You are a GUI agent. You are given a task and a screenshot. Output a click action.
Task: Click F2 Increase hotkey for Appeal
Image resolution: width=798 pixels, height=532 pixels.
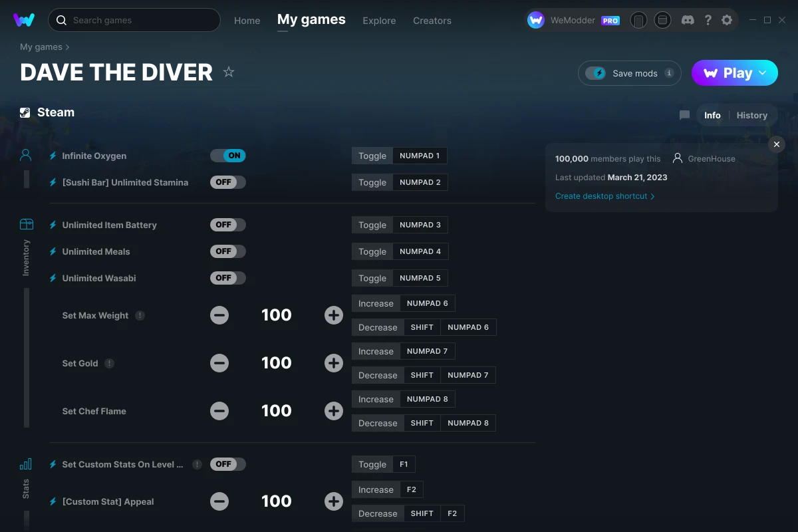pyautogui.click(x=411, y=489)
